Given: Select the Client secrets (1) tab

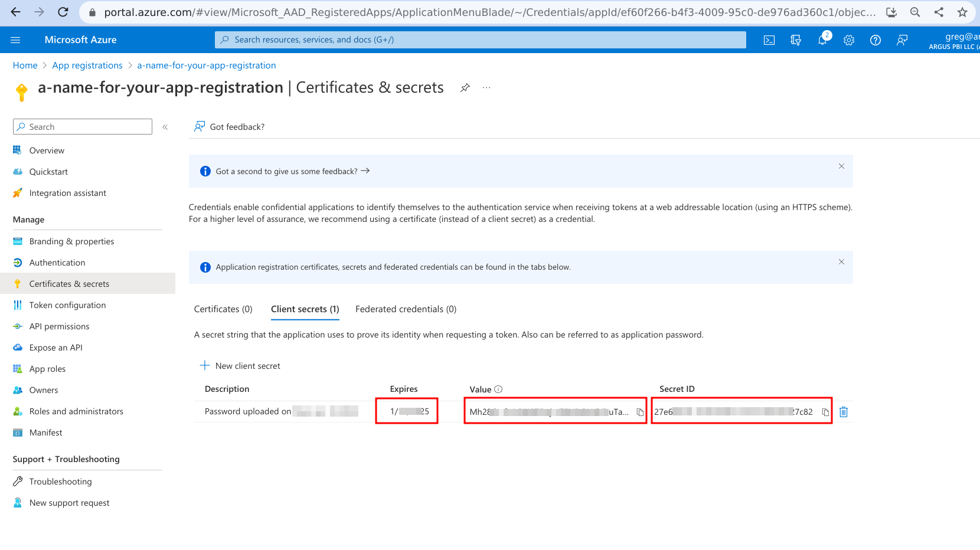Looking at the screenshot, I should [305, 309].
